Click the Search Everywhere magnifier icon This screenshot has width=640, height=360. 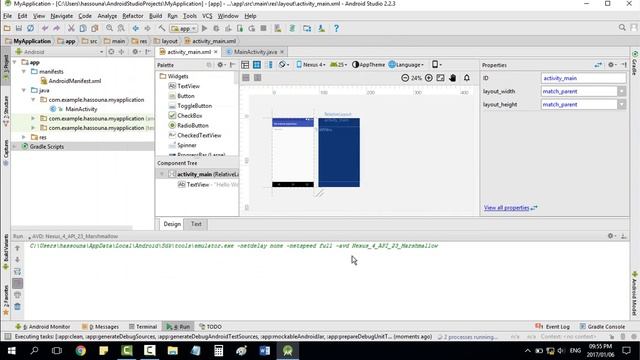(622, 28)
